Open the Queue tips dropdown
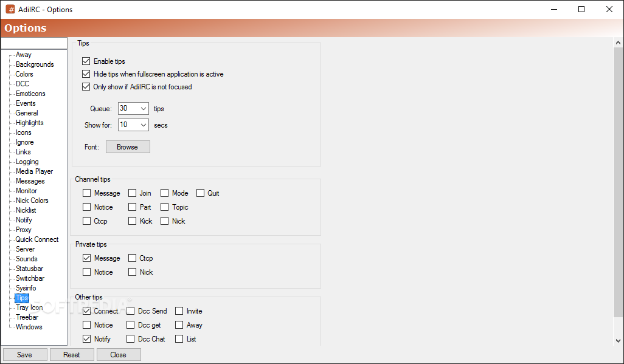Viewport: 624px width, 364px height. click(133, 109)
